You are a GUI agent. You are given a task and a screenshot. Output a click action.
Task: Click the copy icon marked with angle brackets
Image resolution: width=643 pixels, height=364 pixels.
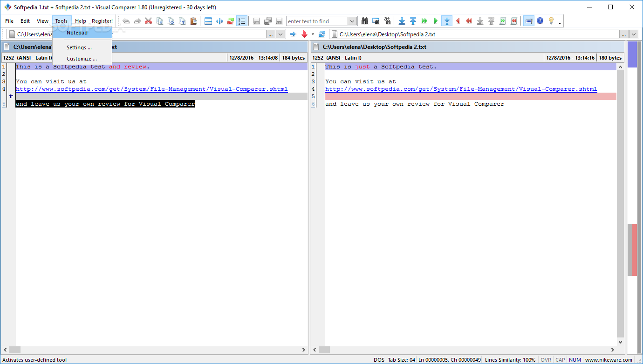171,21
